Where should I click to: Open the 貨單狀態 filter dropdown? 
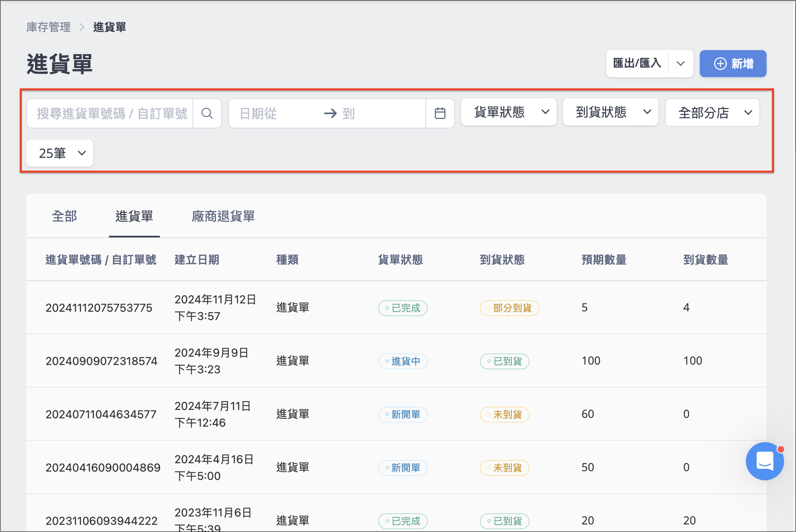[x=509, y=113]
